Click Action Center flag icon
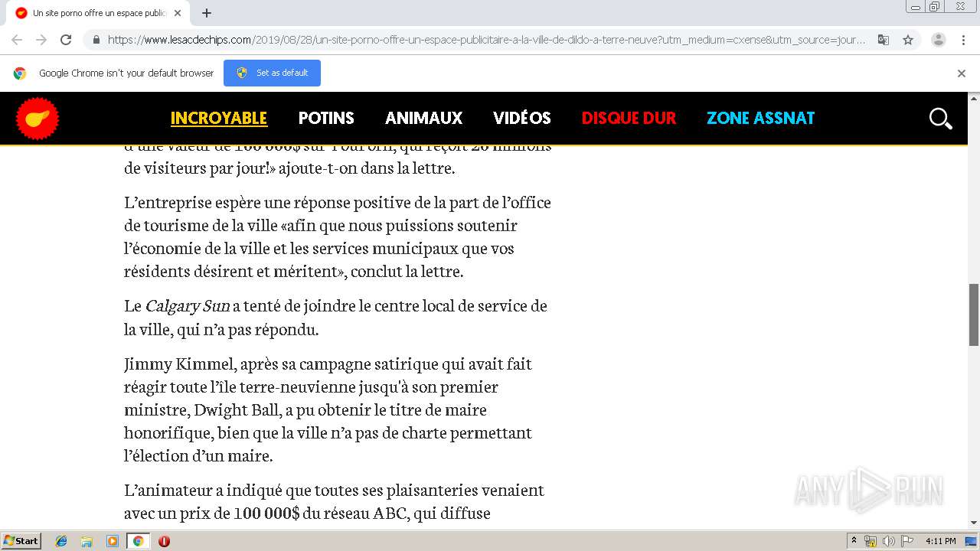980x551 pixels. click(x=907, y=541)
